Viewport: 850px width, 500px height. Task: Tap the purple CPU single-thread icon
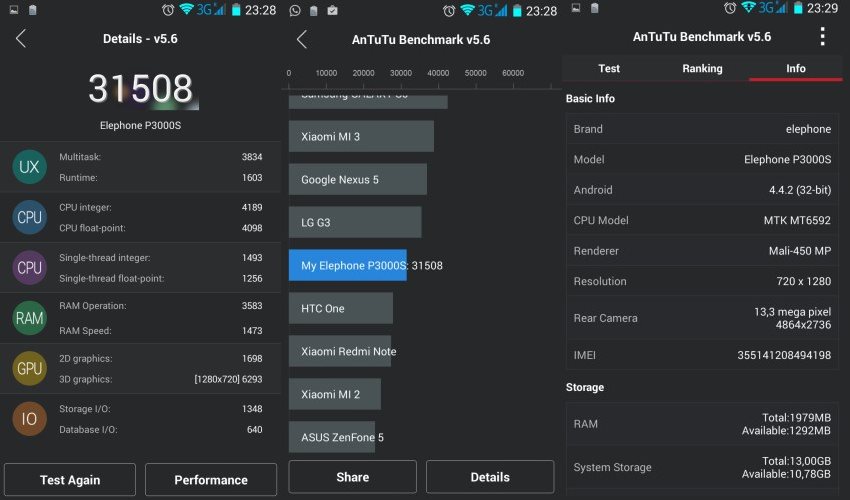(x=29, y=268)
